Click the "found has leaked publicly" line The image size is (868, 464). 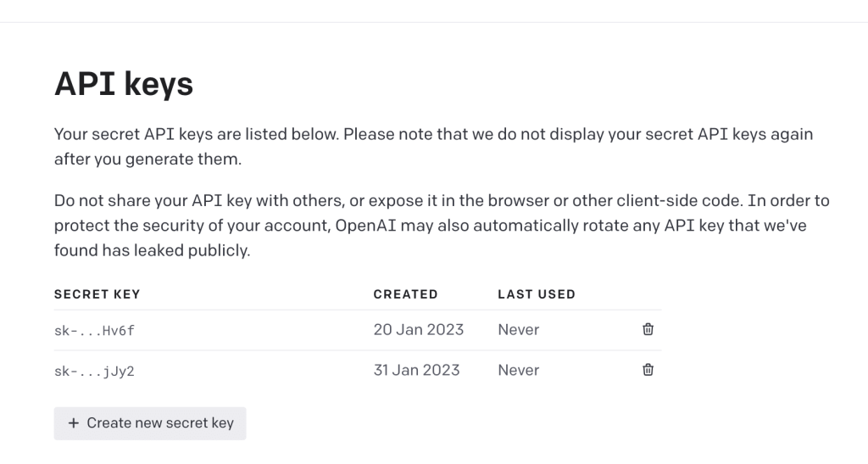(x=152, y=250)
